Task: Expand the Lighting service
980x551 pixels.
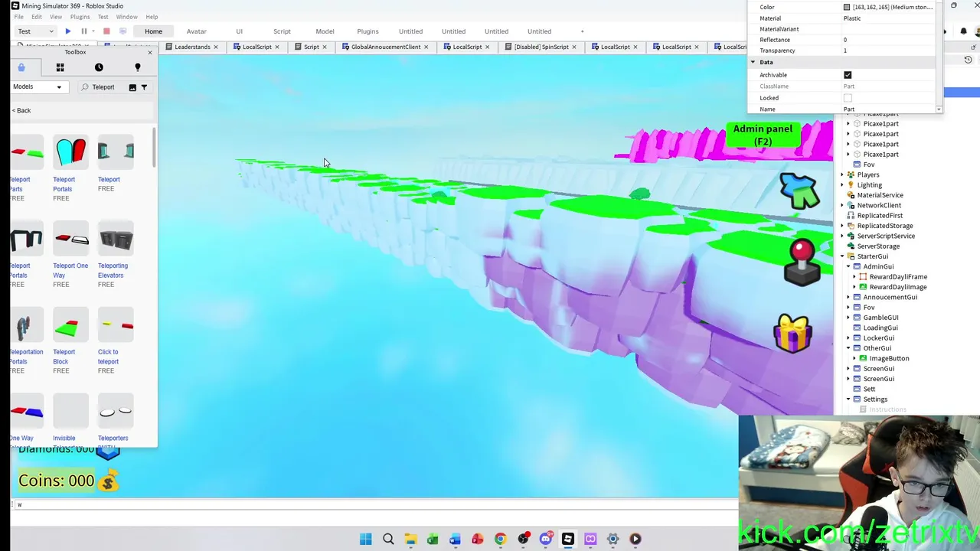Action: 842,185
